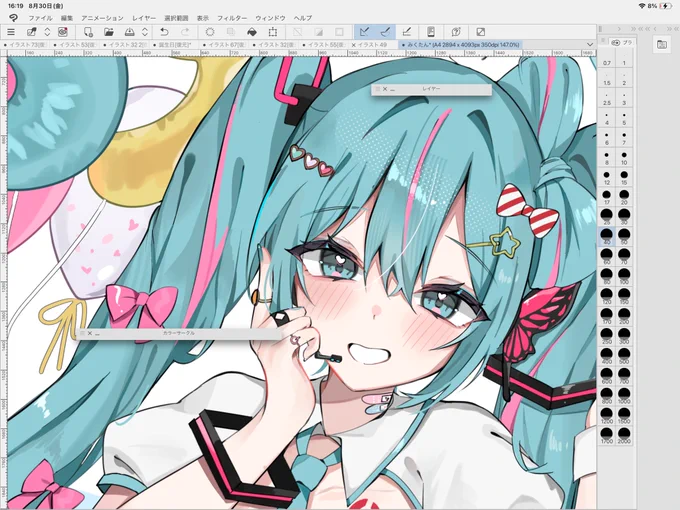
Task: Open a file with the folder icon
Action: tap(108, 32)
